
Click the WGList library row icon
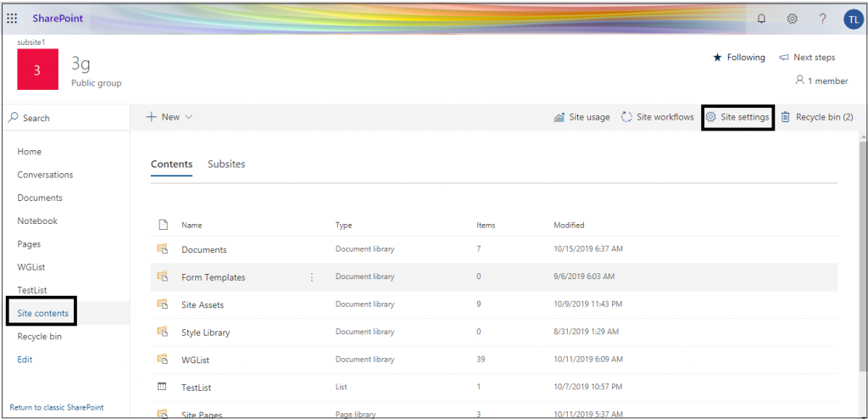162,359
